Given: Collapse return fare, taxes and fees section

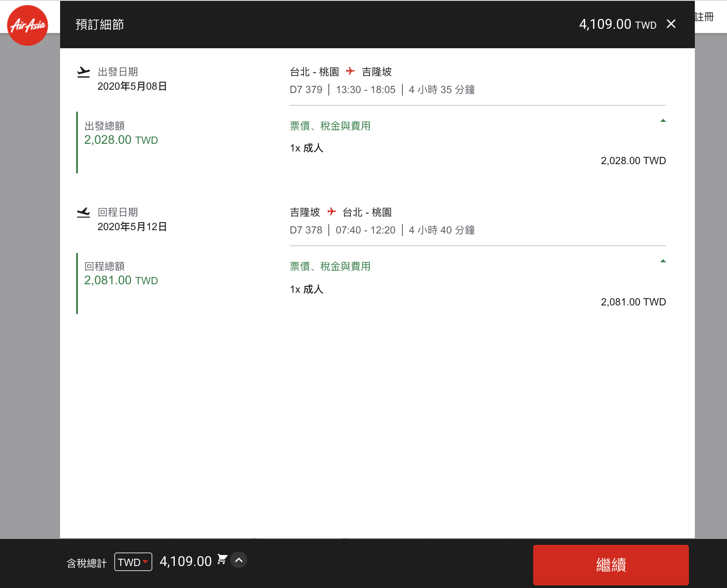Looking at the screenshot, I should pos(663,261).
